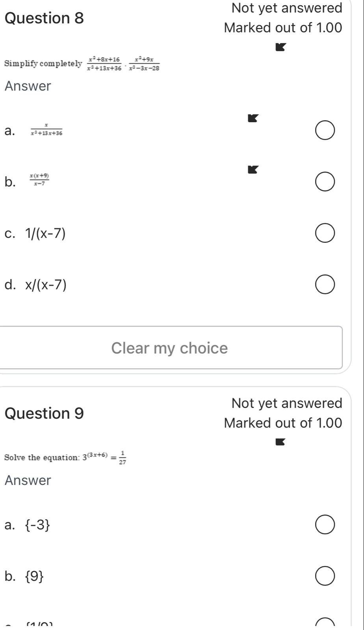The image size is (364, 630).
Task: Click the Question 8 heading
Action: click(45, 18)
